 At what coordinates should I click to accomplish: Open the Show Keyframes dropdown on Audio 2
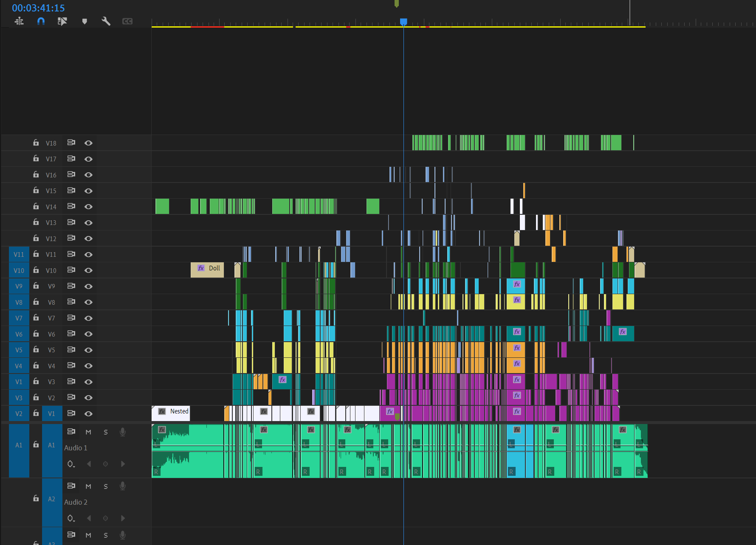point(71,518)
